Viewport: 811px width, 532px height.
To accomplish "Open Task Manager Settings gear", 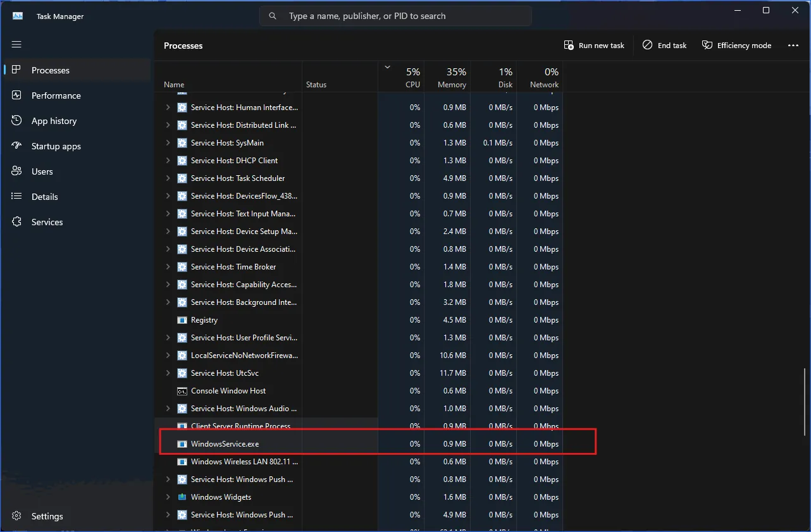I will 16,516.
